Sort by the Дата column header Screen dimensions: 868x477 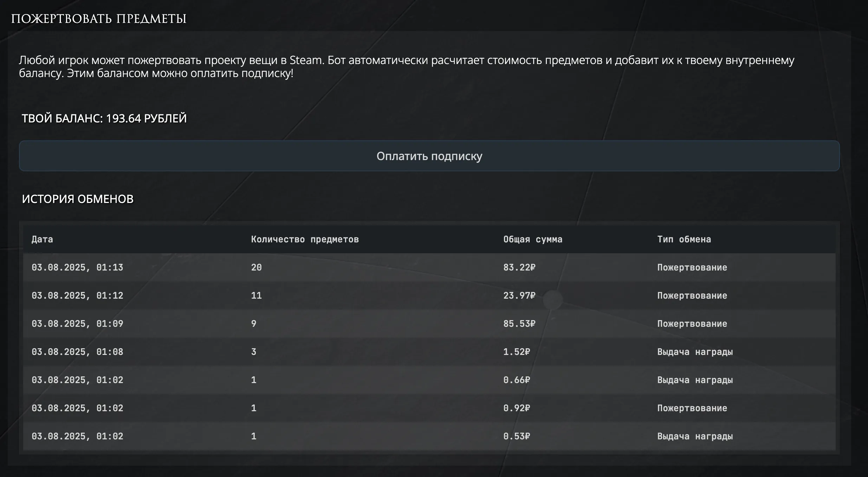coord(42,240)
